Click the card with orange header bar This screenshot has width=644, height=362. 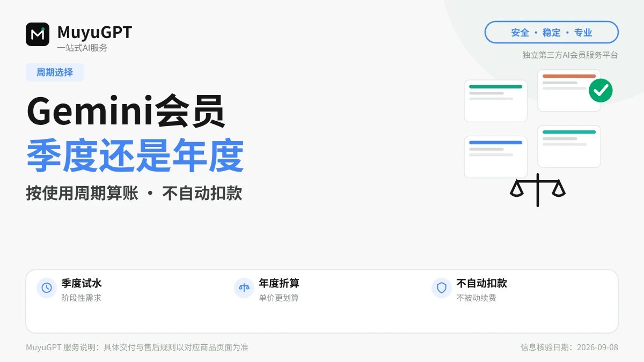tap(569, 91)
